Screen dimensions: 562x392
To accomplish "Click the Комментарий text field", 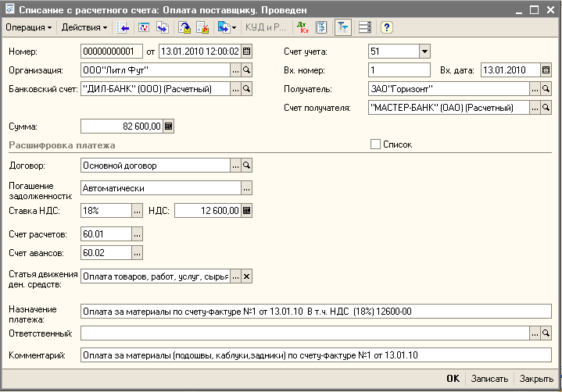I will (316, 355).
